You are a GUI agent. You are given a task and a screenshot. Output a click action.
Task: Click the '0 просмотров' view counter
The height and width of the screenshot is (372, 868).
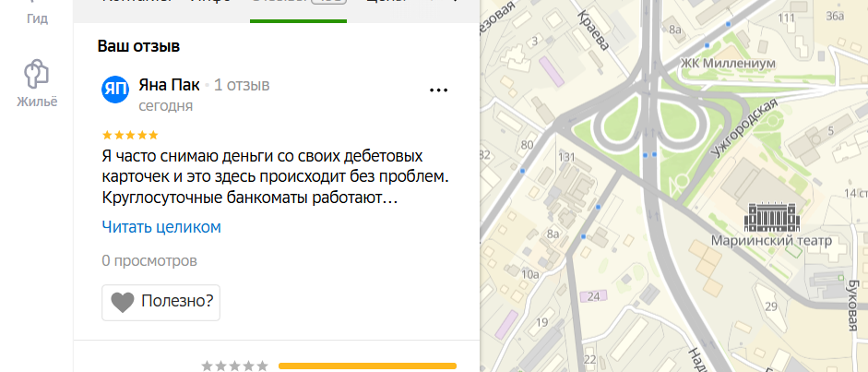(149, 260)
